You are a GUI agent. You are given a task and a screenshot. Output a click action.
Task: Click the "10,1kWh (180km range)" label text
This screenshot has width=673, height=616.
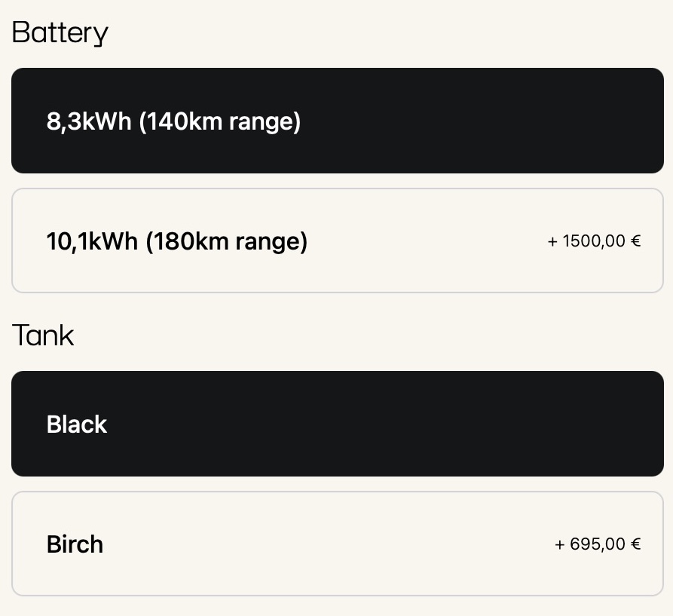point(177,241)
